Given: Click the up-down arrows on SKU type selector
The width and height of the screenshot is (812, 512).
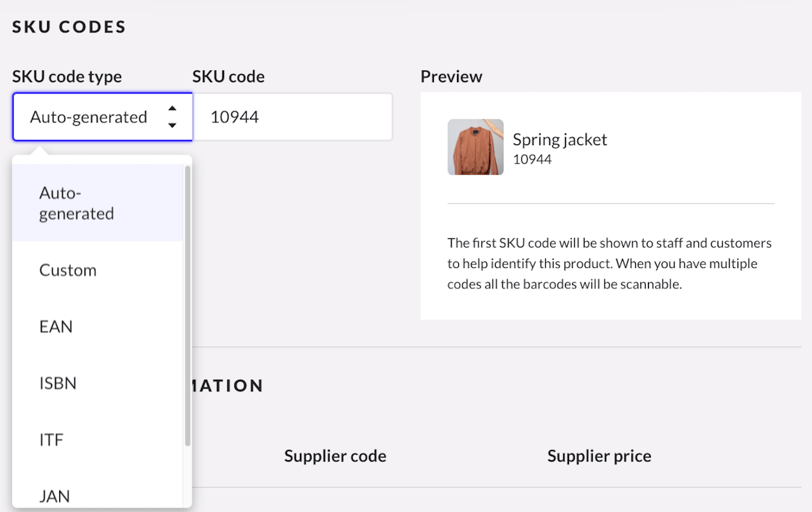Looking at the screenshot, I should (172, 117).
